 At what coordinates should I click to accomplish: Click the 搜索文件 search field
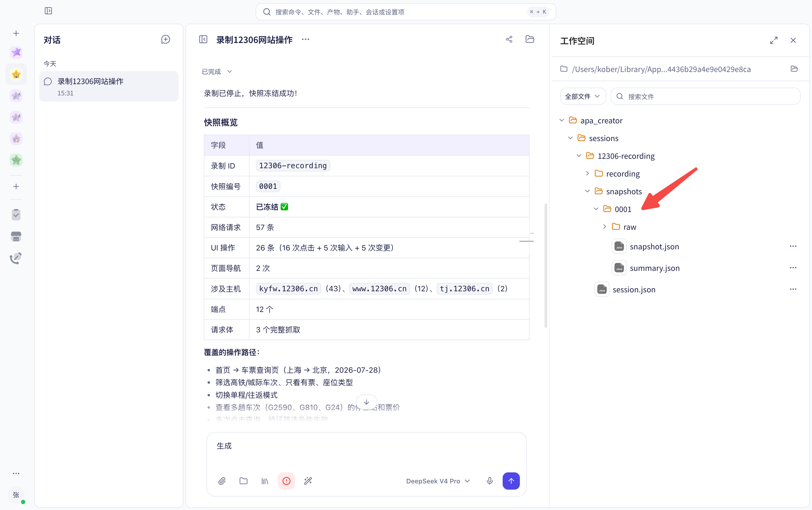pos(705,96)
